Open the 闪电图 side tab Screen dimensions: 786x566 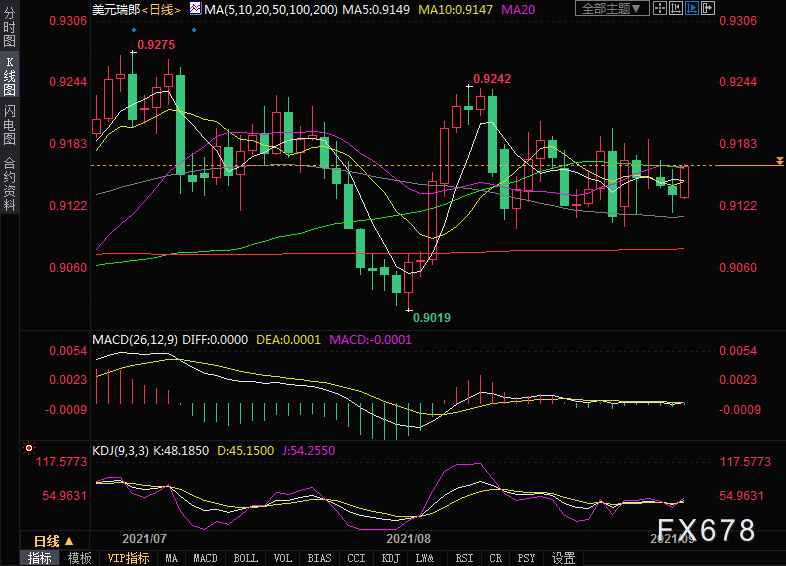[10, 125]
